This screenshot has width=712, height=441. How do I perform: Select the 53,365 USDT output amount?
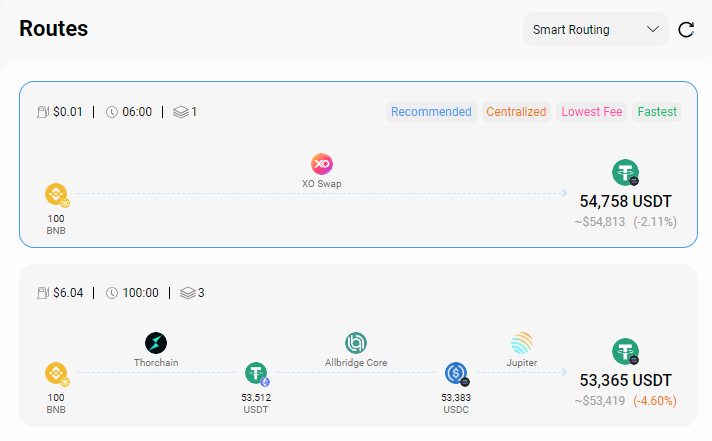tap(625, 380)
